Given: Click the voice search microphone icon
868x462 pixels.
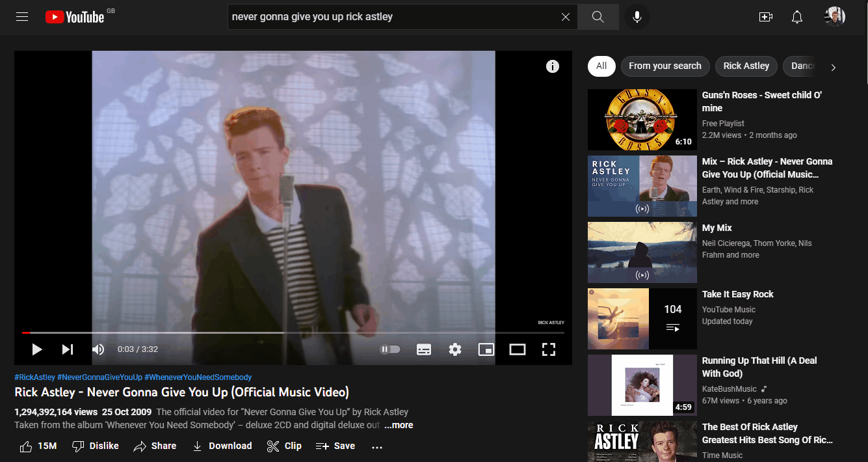Looking at the screenshot, I should click(x=637, y=17).
